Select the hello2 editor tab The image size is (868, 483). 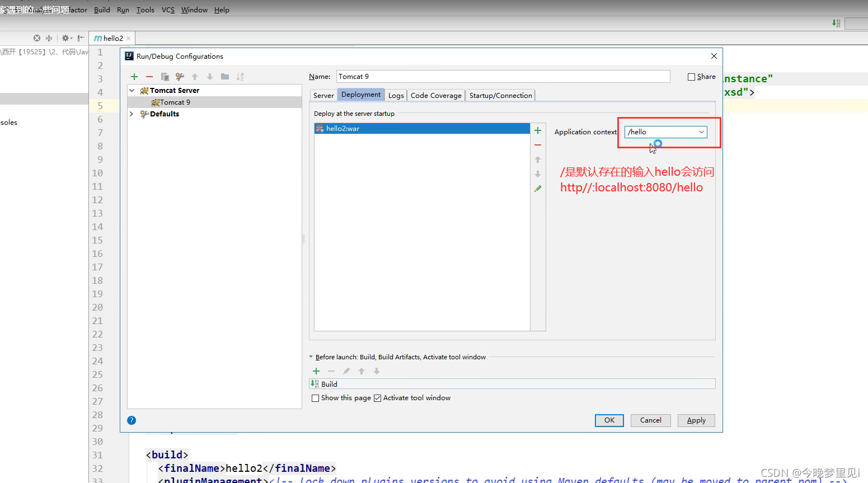pos(113,39)
